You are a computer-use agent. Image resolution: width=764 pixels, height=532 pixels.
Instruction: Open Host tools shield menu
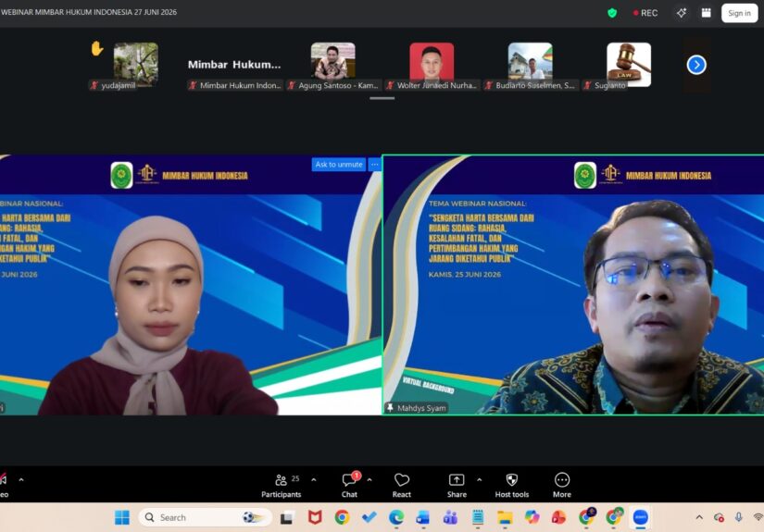click(x=511, y=485)
